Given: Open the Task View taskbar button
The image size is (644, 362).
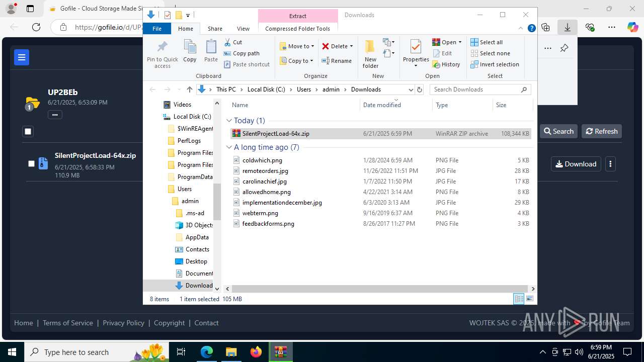Looking at the screenshot, I should pos(182,352).
